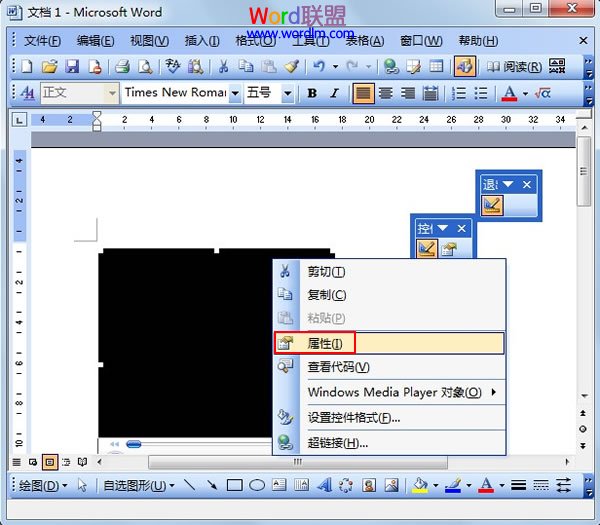Open control toolbox options dropdown arrow

443,228
